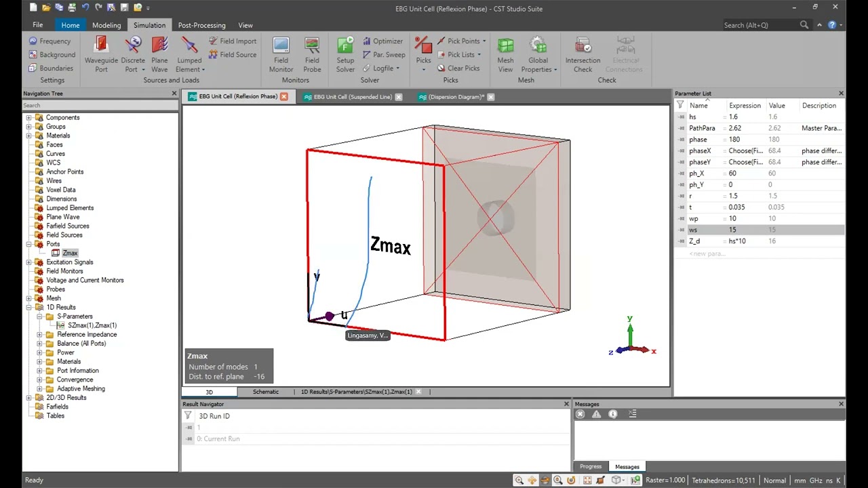Toggle the Result Navigator filter icon
The width and height of the screenshot is (868, 488).
click(188, 416)
